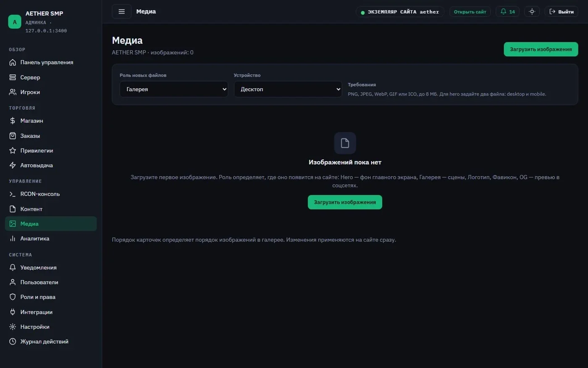Open the Заказы section

coord(51,136)
